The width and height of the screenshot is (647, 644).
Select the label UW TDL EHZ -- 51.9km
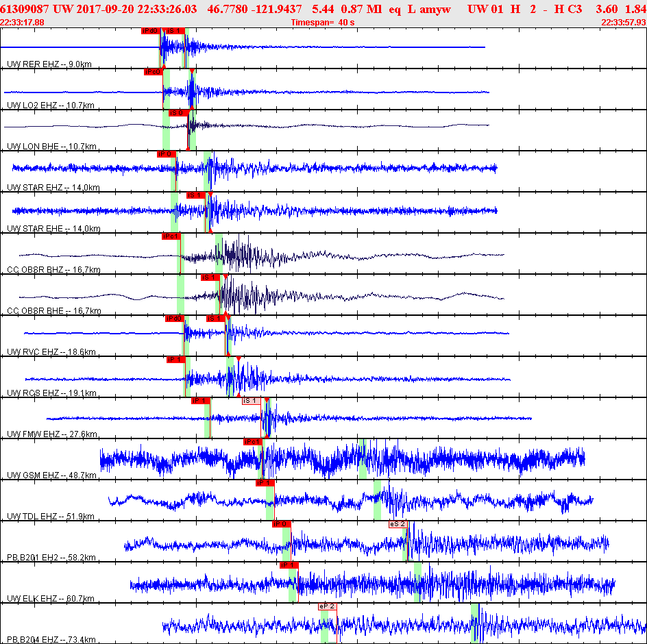pos(50,516)
